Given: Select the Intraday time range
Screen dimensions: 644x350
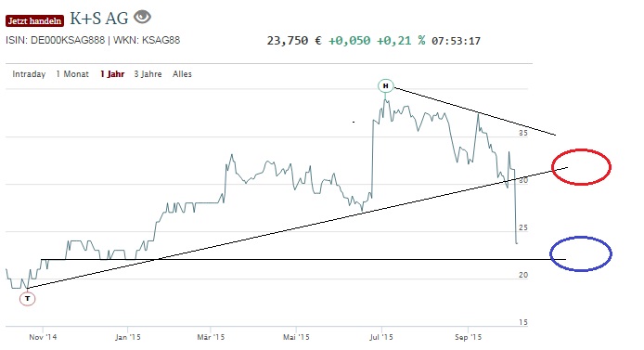Looking at the screenshot, I should point(29,74).
